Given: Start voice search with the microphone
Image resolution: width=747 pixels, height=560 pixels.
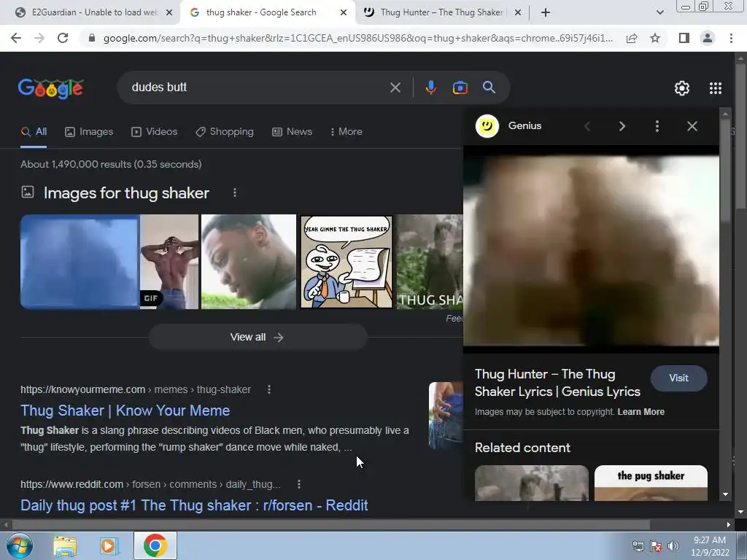Looking at the screenshot, I should pos(430,87).
